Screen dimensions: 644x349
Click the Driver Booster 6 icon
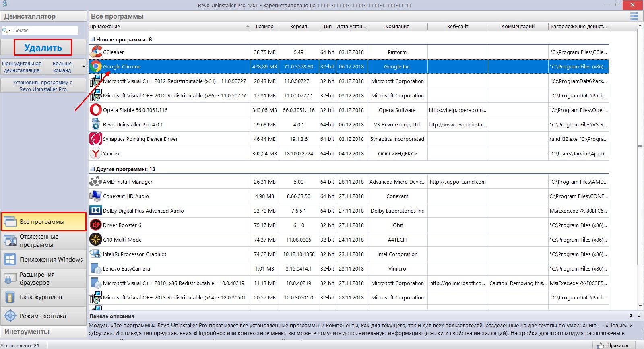[x=96, y=225]
